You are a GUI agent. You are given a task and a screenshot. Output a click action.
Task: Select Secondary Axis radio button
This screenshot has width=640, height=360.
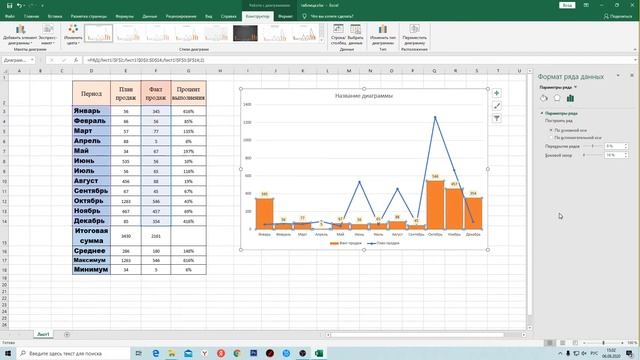click(551, 138)
